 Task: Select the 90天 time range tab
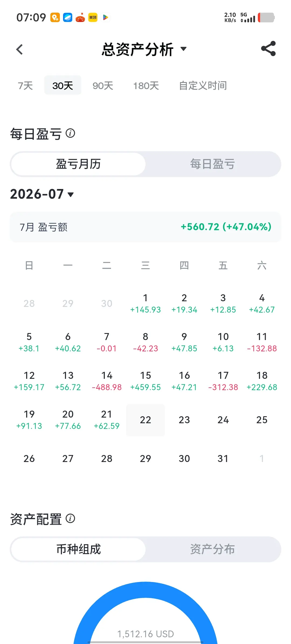point(103,86)
